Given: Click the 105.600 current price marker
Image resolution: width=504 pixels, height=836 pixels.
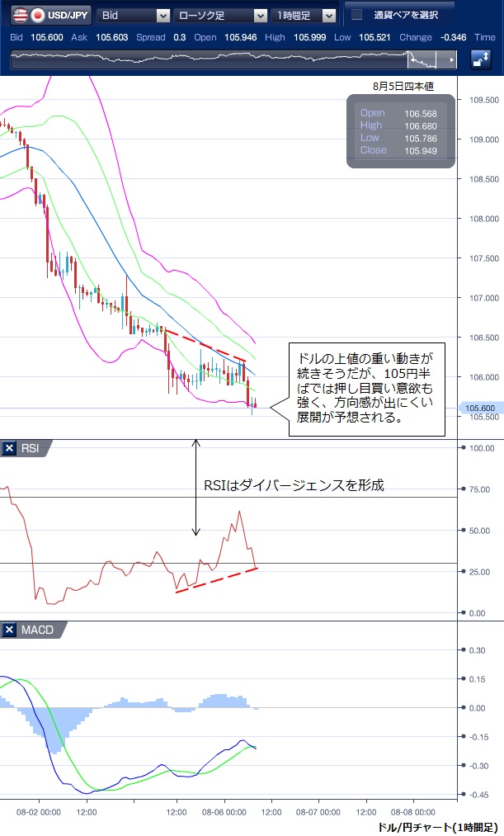Looking at the screenshot, I should pyautogui.click(x=479, y=408).
